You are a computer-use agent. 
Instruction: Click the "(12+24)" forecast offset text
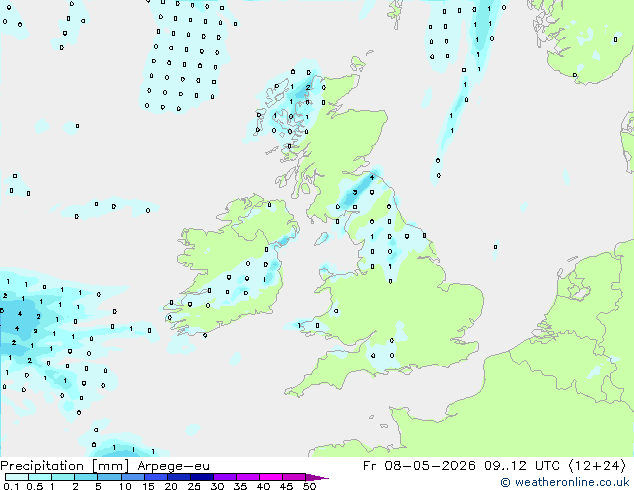coord(597,466)
